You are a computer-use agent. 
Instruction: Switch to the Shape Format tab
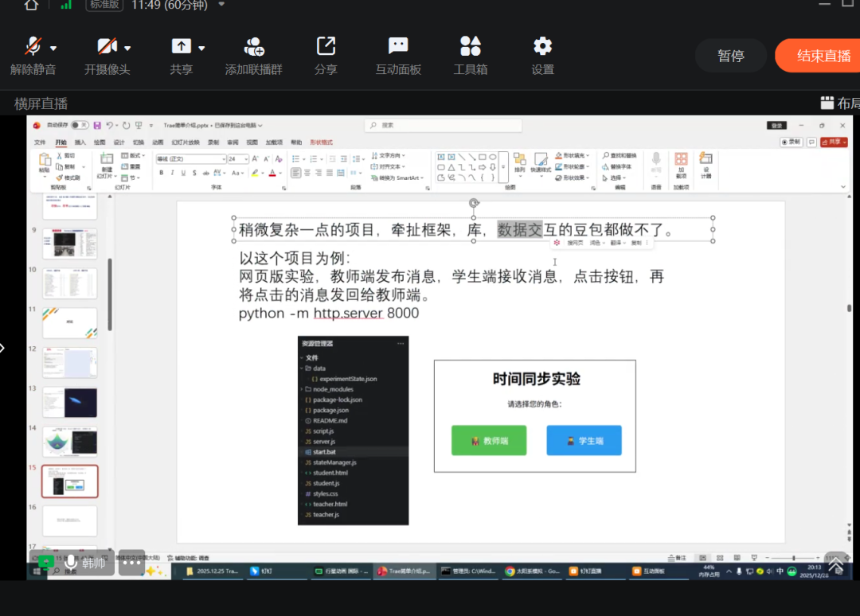coord(321,142)
